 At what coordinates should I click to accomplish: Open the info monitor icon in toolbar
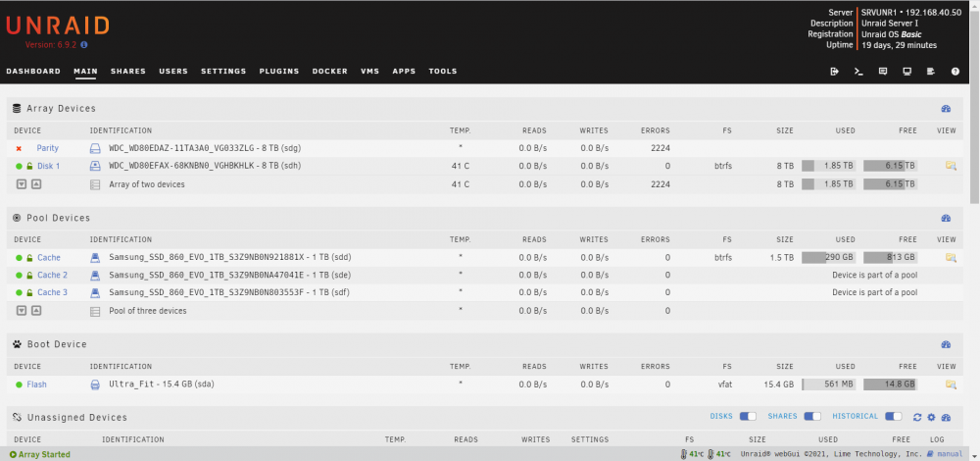tap(906, 72)
